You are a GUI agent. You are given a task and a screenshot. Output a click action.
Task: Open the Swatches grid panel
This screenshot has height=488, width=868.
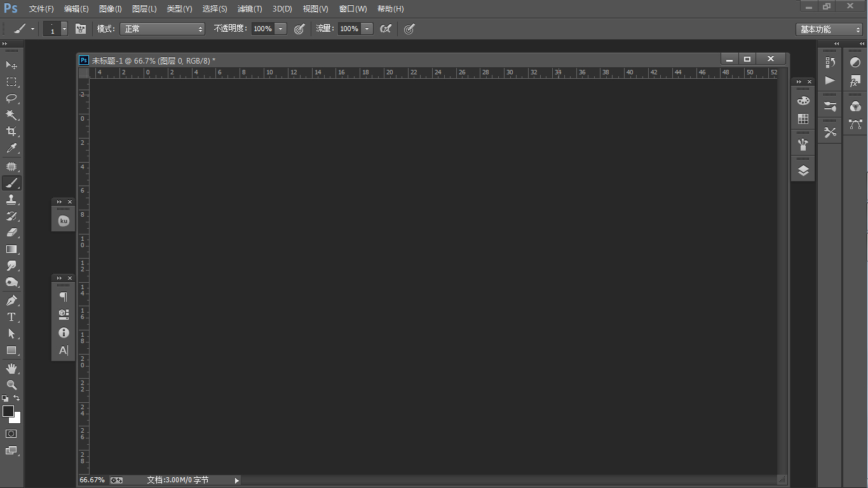click(803, 119)
